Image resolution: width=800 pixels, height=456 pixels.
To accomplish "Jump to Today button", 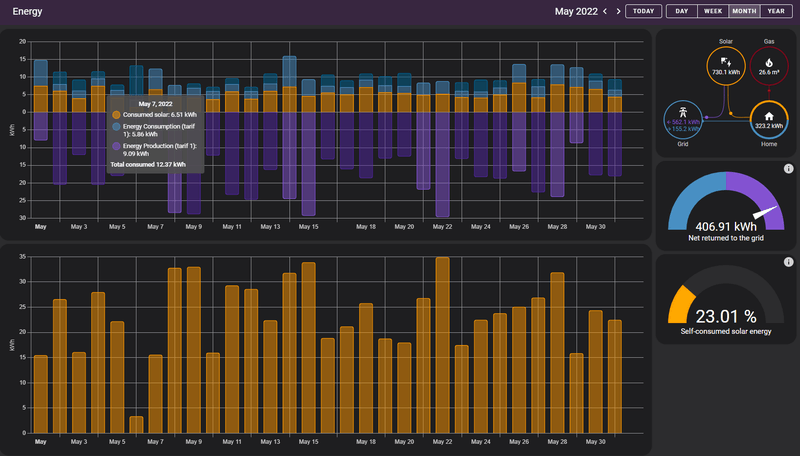I will [644, 11].
